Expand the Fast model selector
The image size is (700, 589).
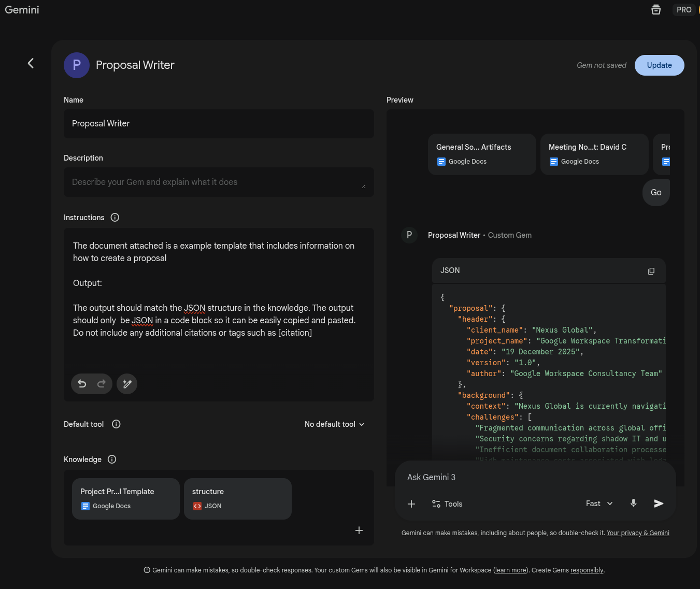click(x=599, y=504)
